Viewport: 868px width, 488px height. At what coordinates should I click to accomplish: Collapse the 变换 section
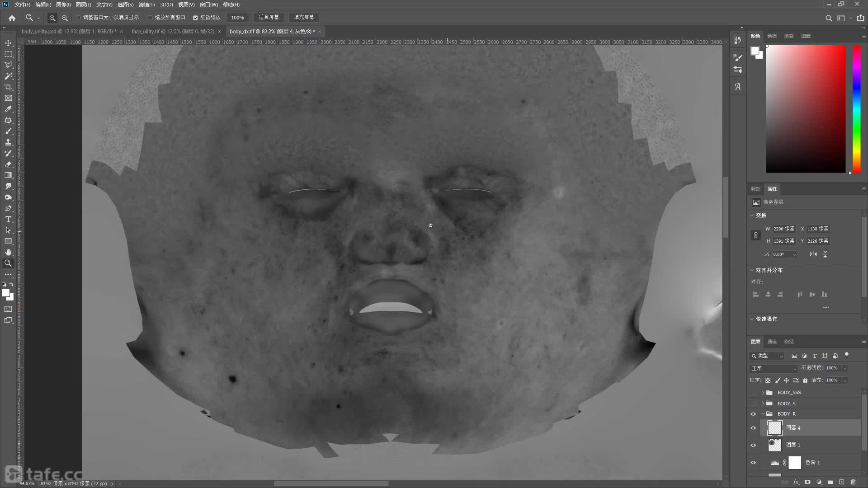pos(752,216)
